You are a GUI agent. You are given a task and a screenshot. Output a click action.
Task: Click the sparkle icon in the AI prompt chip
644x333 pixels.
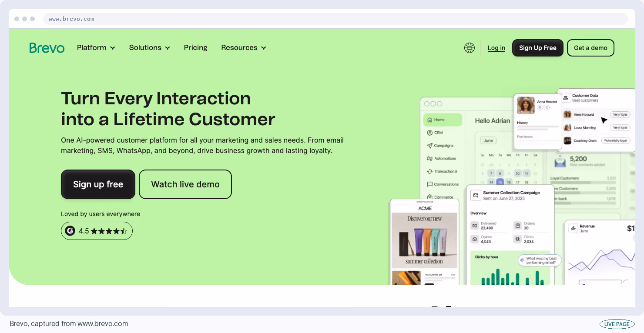522,260
